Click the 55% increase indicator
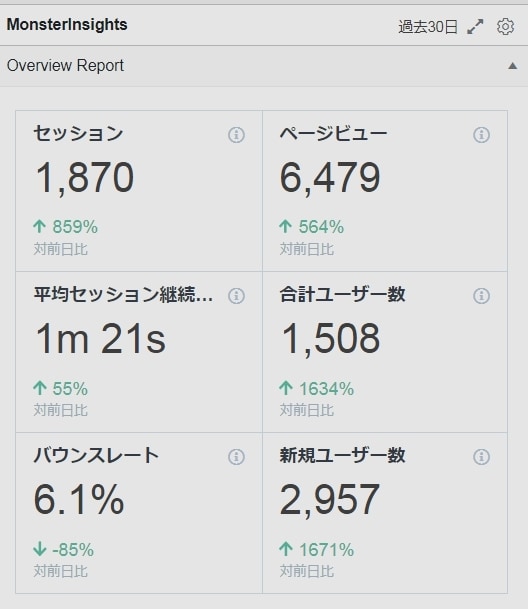This screenshot has width=528, height=609. [61, 388]
